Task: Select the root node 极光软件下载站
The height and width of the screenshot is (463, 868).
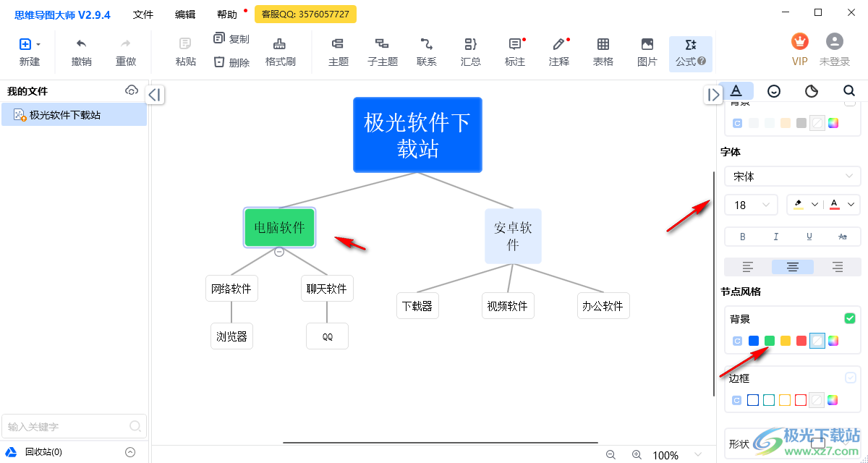Action: [x=417, y=135]
